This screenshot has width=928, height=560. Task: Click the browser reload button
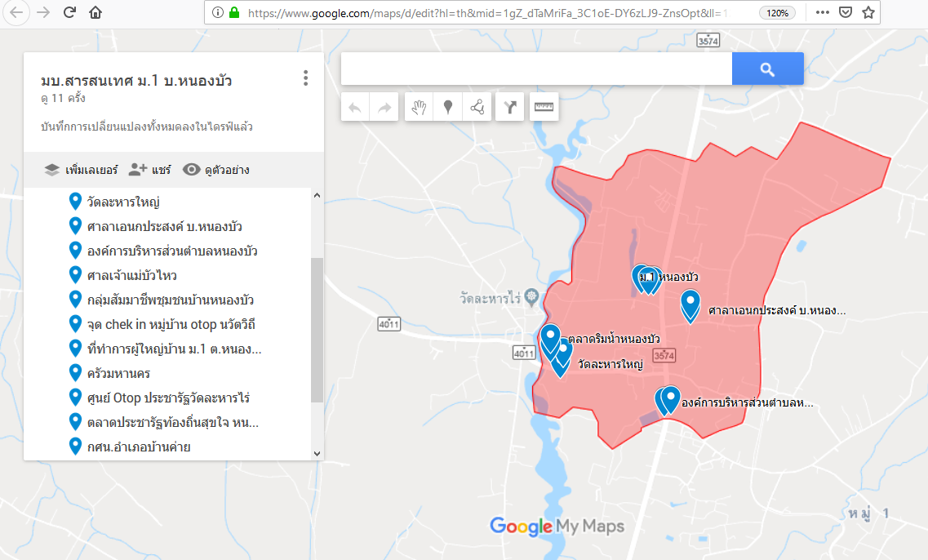(69, 12)
